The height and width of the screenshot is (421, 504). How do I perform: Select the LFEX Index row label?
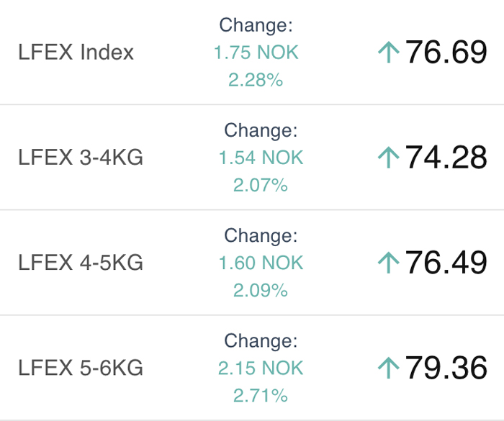(76, 53)
